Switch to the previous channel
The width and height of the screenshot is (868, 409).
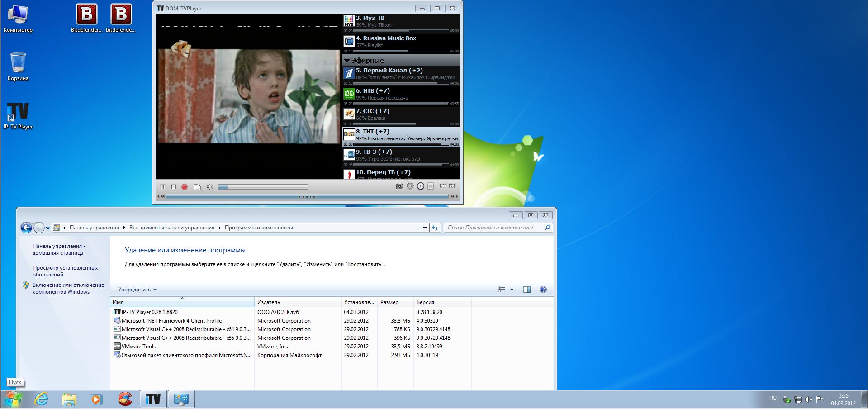tap(443, 186)
